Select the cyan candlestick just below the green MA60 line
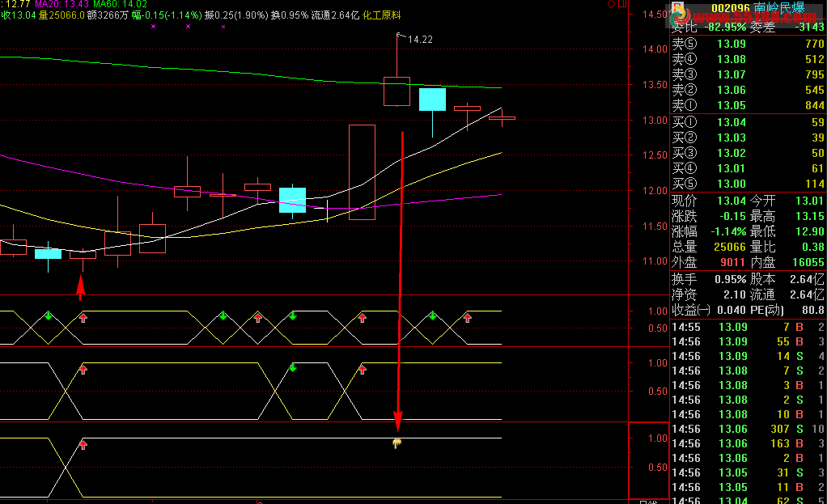 click(432, 100)
